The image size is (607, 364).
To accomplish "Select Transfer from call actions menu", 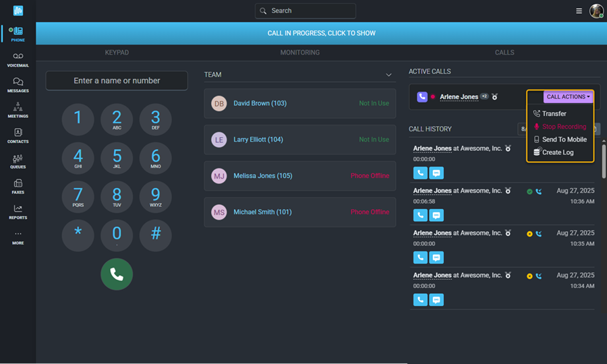I will point(554,114).
